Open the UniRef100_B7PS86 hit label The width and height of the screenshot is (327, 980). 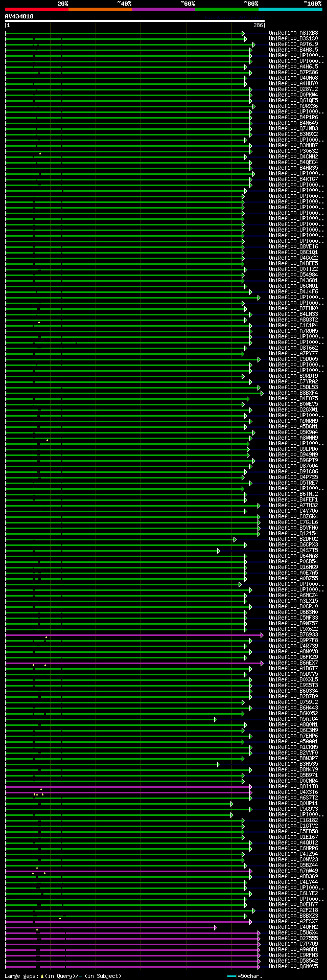[293, 73]
